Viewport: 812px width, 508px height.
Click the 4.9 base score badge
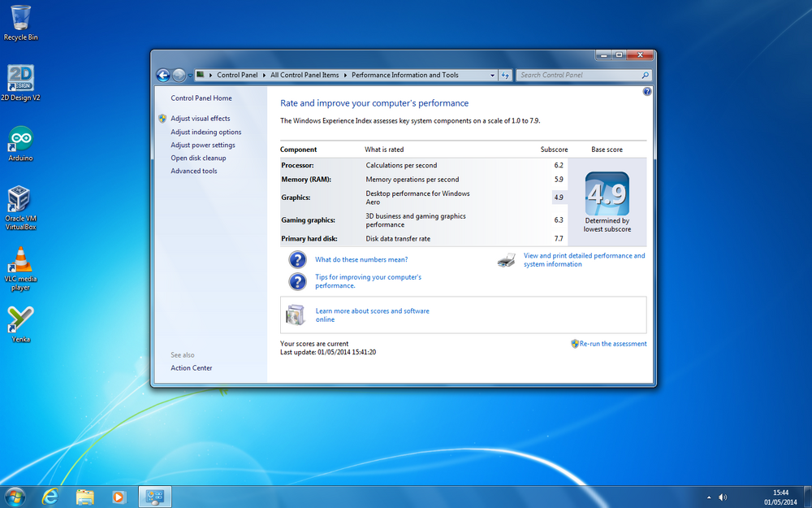click(607, 194)
